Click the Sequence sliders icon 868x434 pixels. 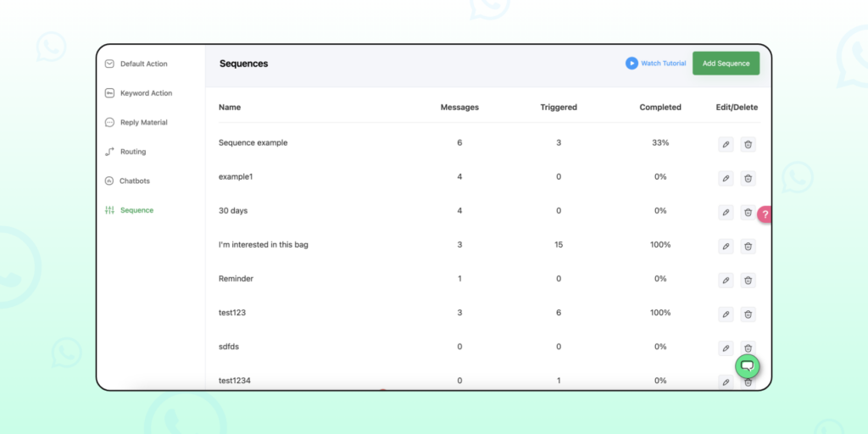tap(109, 210)
